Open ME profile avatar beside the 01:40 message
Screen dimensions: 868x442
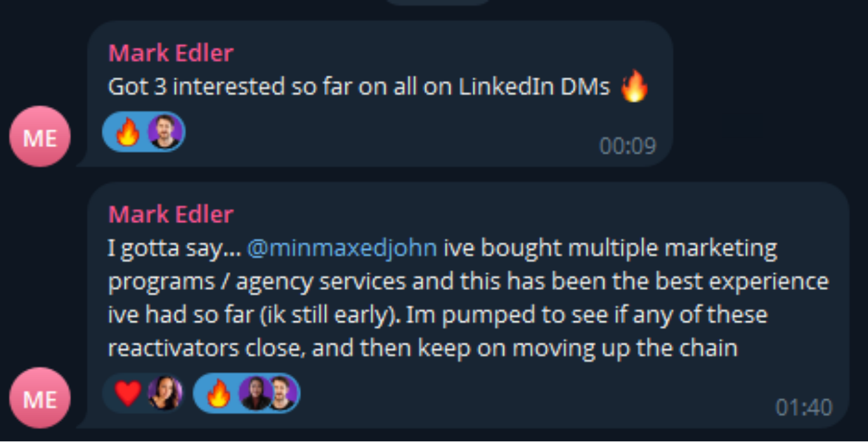coord(40,398)
